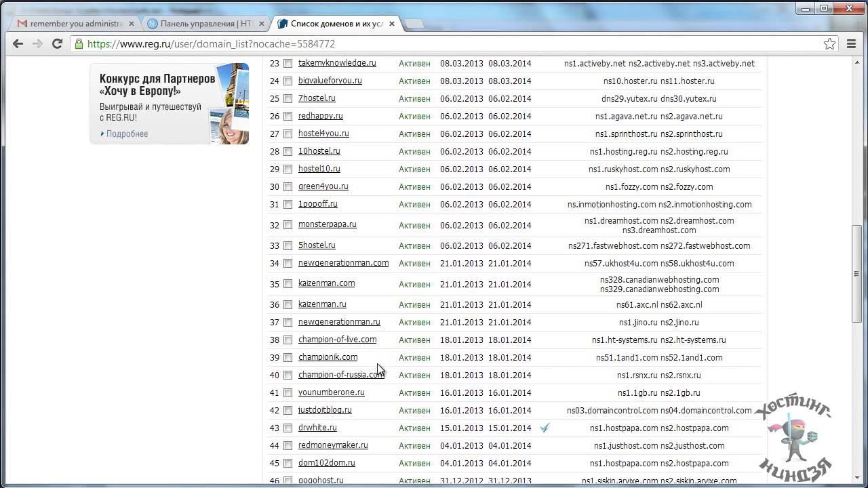Select the newgenerationman.ru checkbox
Image resolution: width=868 pixels, height=488 pixels.
point(288,322)
